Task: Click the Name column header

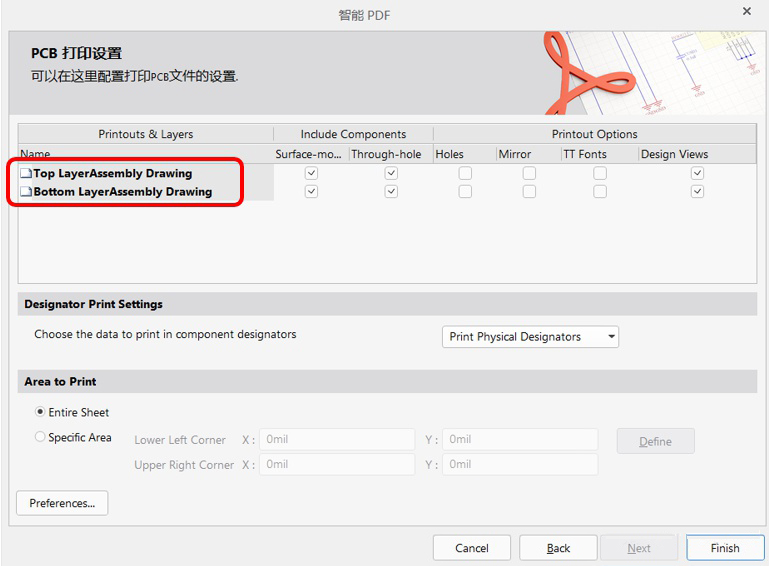Action: coord(146,154)
